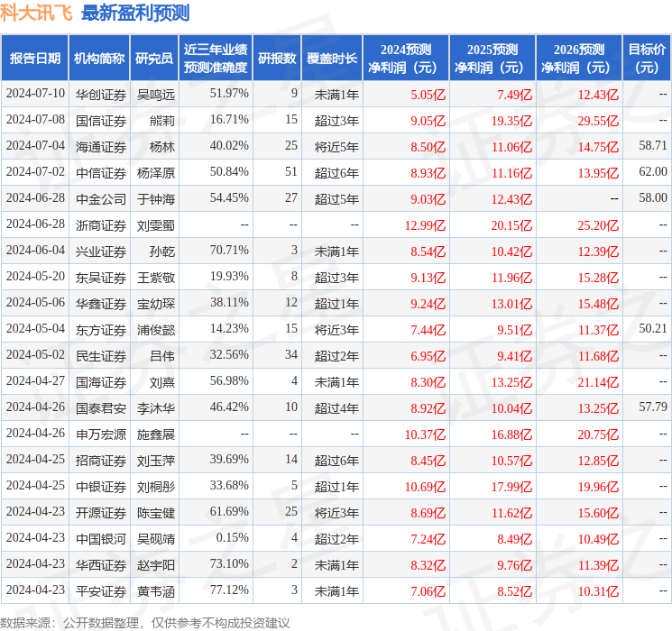Screen dimensions: 672x631
Task: Click target price 58.00
Action: coord(653,198)
